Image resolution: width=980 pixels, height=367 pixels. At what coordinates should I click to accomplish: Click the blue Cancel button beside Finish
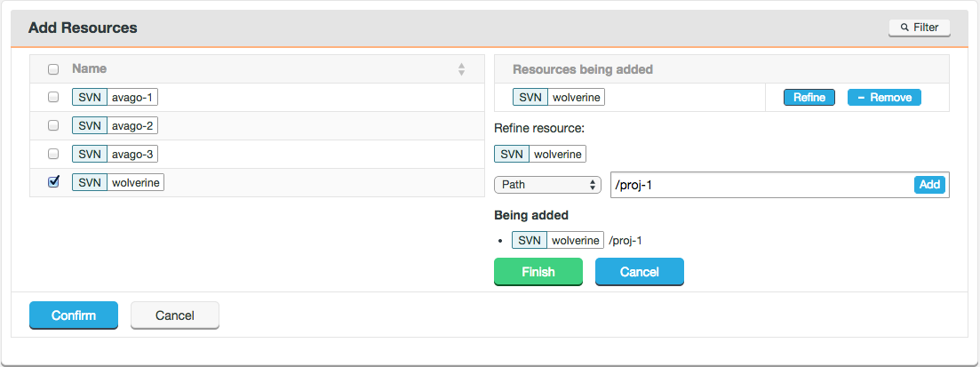point(640,272)
